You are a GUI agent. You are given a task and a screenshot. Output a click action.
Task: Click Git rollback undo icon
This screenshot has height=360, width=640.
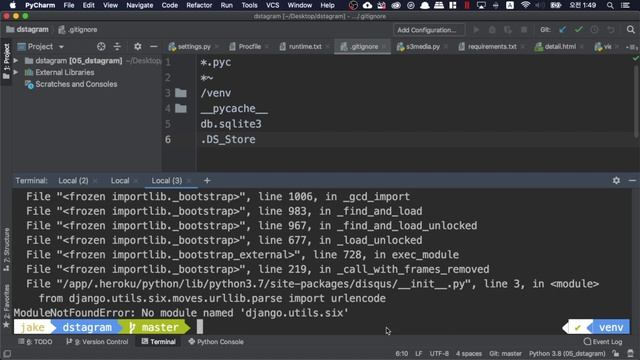click(x=611, y=30)
